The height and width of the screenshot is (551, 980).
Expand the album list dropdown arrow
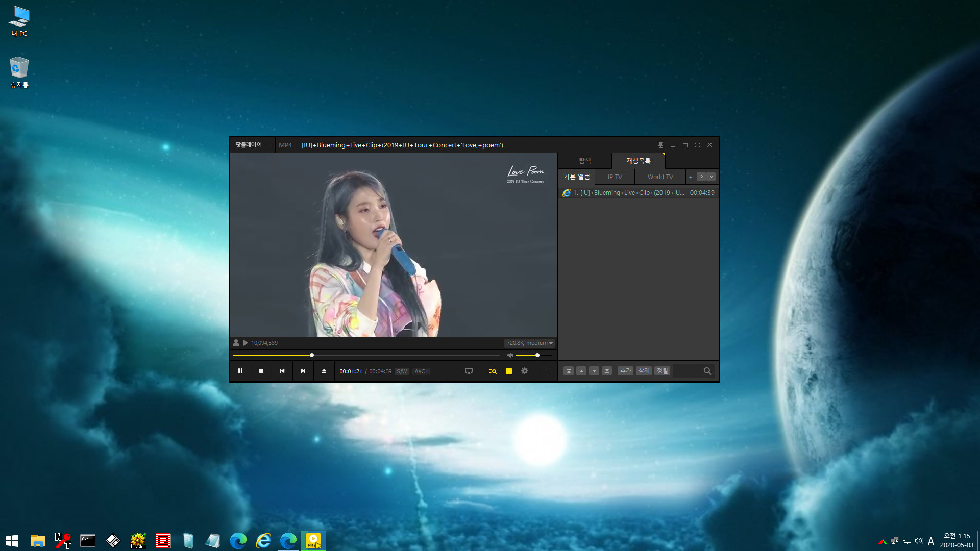coord(711,177)
